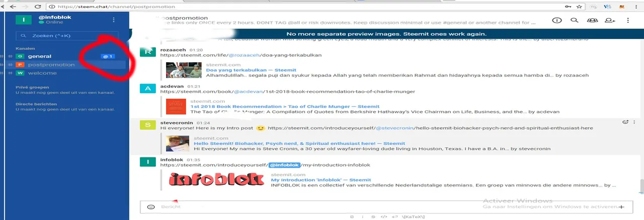Click infoblok's message avatar
This screenshot has height=220, width=644.
(147, 162)
